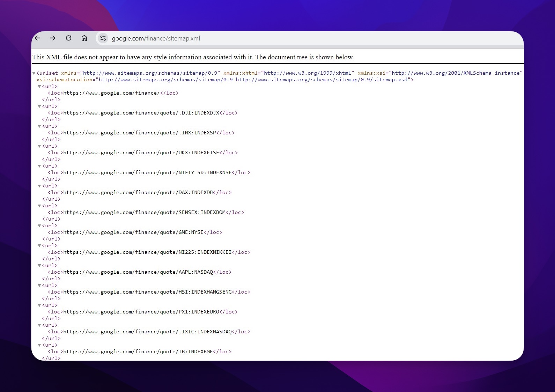The width and height of the screenshot is (555, 392).
Task: Click the DAX:INDEXDB quote URL text
Action: point(138,192)
